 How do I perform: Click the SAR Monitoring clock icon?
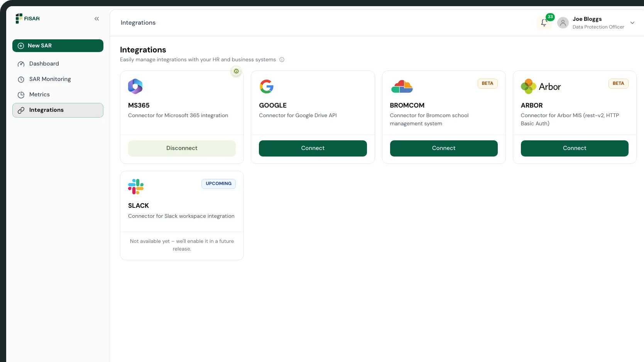pos(21,79)
